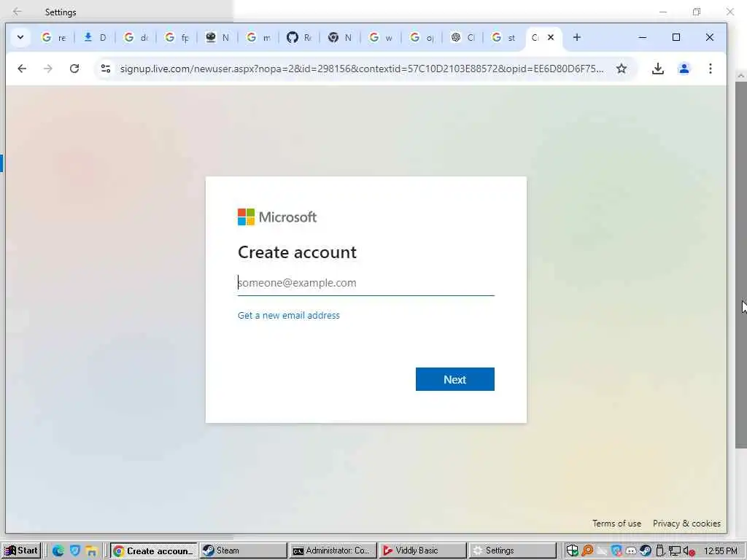Expand the tab search dropdown

20,37
